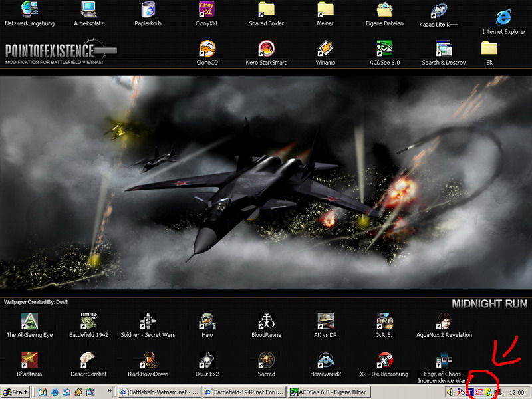Open the Shared Folder shortcut
Image resolution: width=532 pixels, height=399 pixels.
267,14
